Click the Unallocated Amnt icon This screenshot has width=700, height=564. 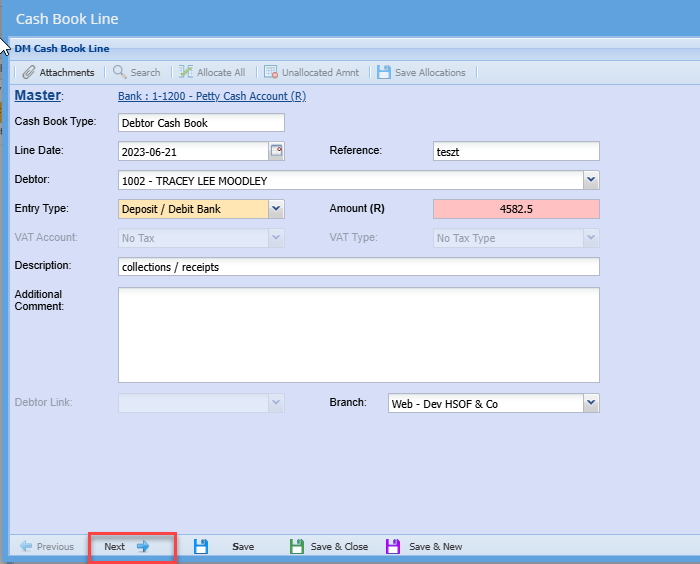coord(271,72)
